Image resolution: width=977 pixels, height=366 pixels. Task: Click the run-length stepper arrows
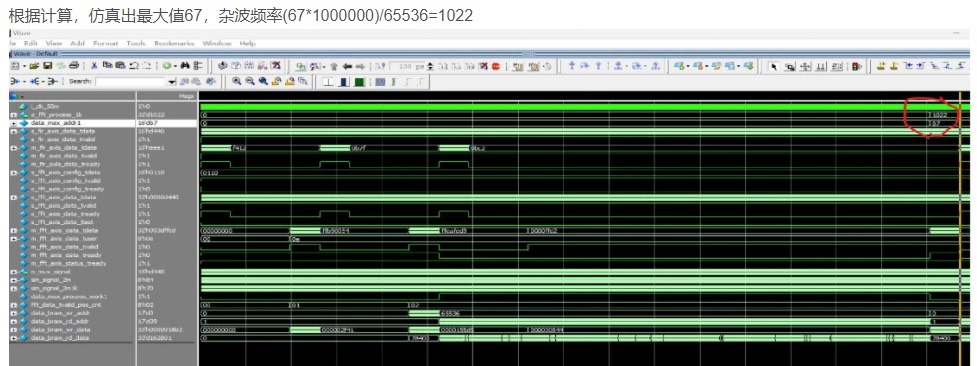(429, 66)
